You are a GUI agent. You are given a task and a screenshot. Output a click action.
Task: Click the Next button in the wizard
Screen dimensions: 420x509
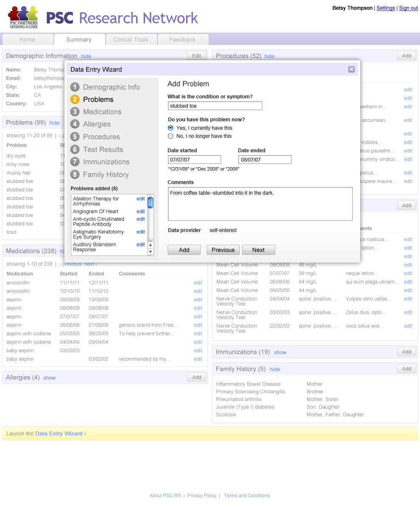258,250
